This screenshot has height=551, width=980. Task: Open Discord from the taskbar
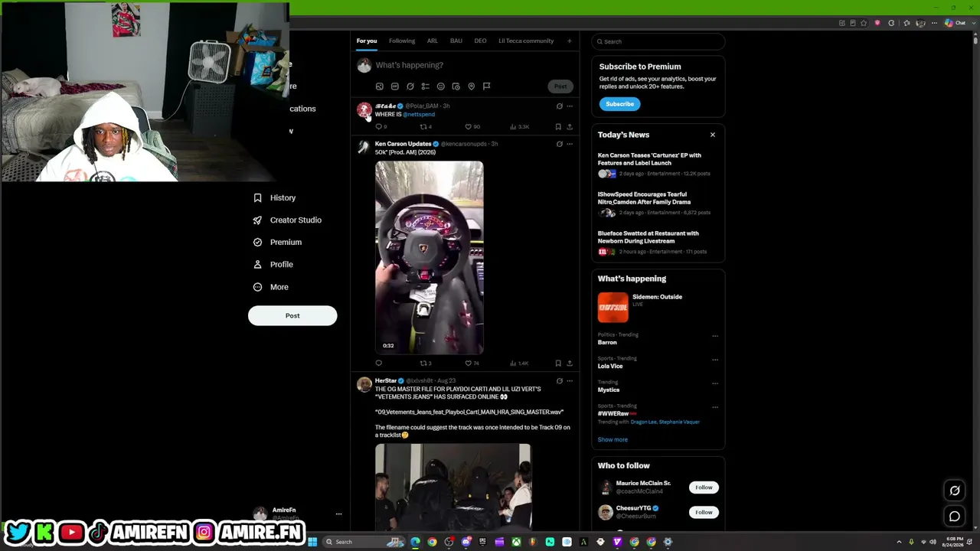(x=465, y=542)
